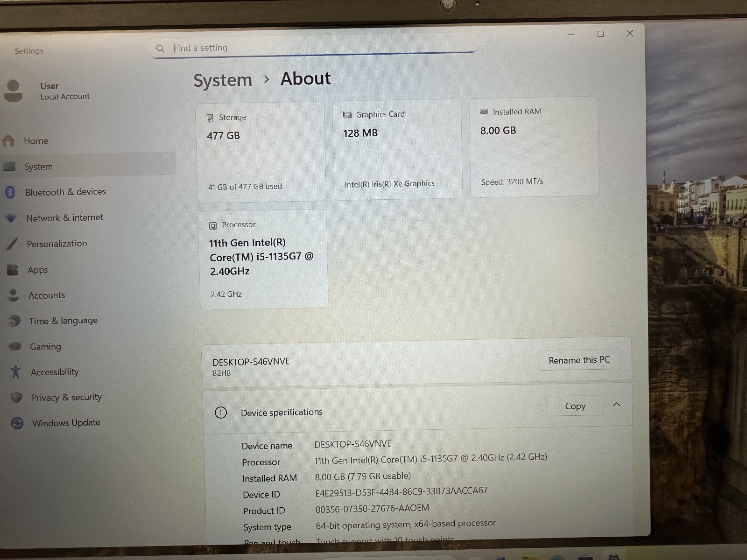Select Product ID 00356-07350-27676-AAOEM
Screen dimensions: 747x560
click(372, 508)
